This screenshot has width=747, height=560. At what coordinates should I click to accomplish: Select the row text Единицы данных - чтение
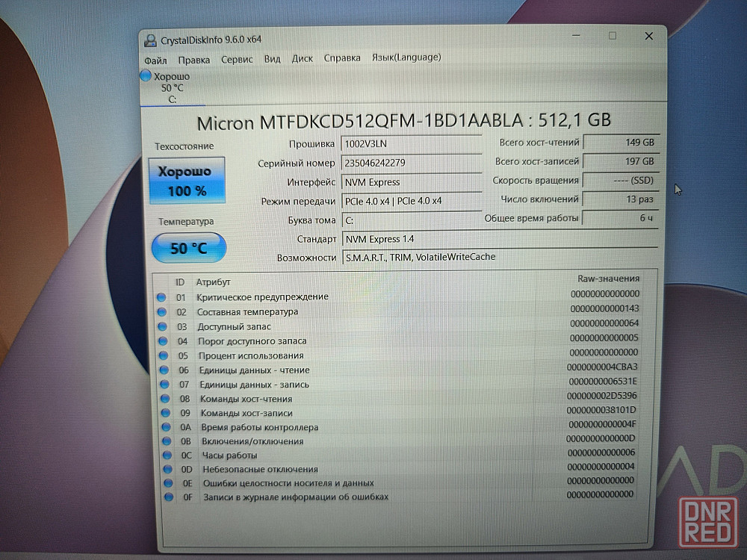[x=255, y=370]
